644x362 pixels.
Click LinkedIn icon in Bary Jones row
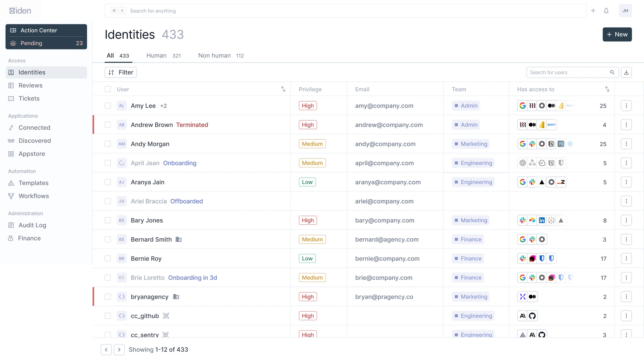[x=542, y=220]
